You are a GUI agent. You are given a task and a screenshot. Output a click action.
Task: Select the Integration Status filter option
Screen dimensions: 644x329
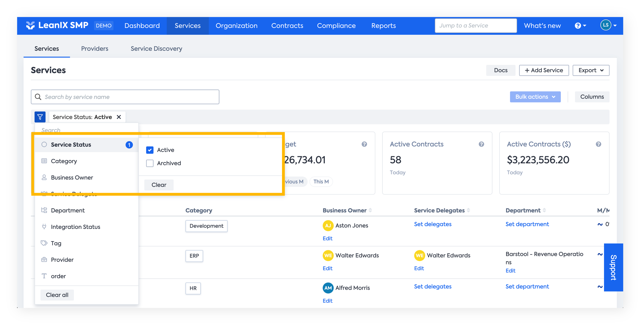pyautogui.click(x=86, y=227)
